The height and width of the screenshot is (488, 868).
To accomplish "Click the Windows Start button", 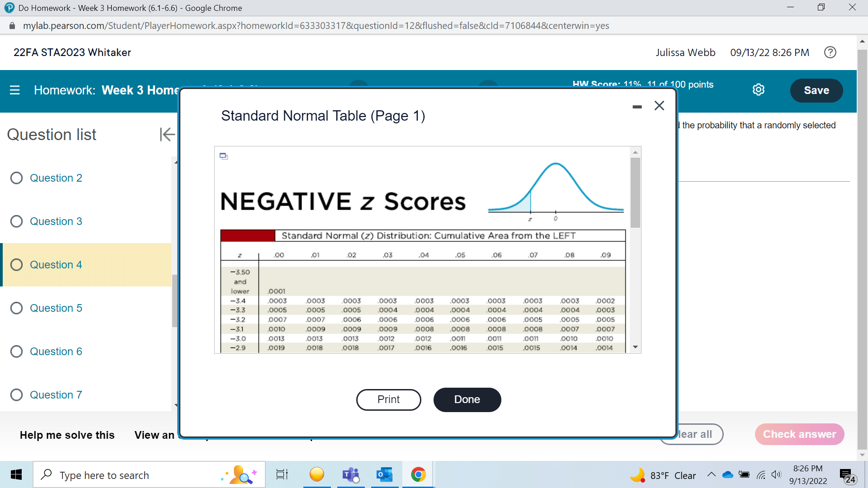I will pyautogui.click(x=16, y=474).
